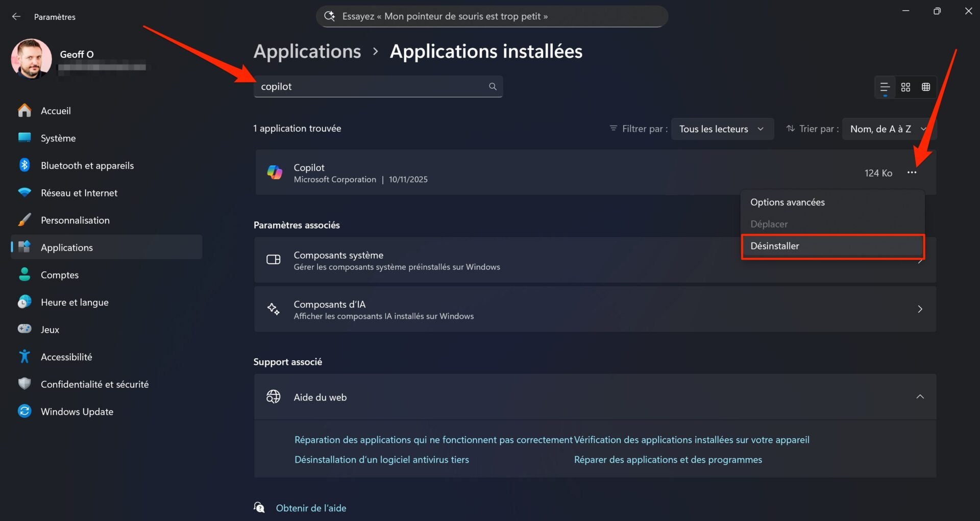Open more options for the Copilot app
This screenshot has height=521, width=980.
913,172
